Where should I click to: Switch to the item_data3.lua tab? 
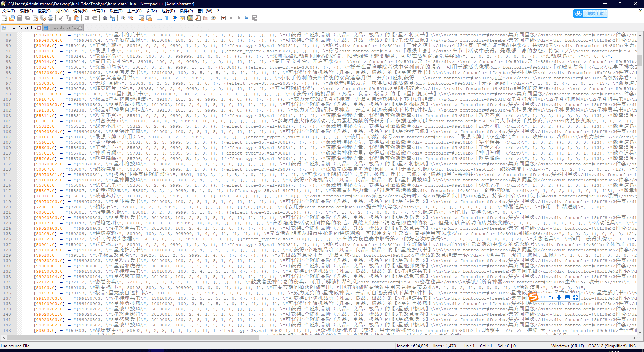(x=63, y=28)
